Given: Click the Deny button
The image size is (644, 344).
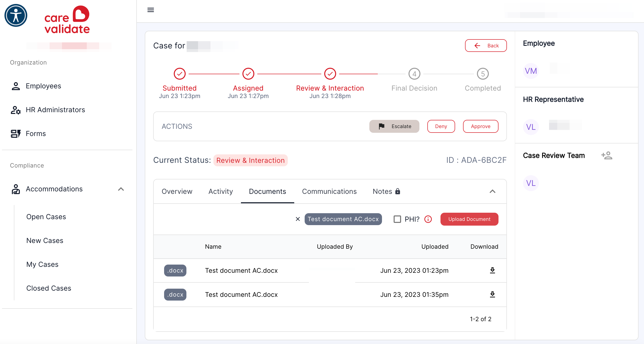Looking at the screenshot, I should pos(441,126).
